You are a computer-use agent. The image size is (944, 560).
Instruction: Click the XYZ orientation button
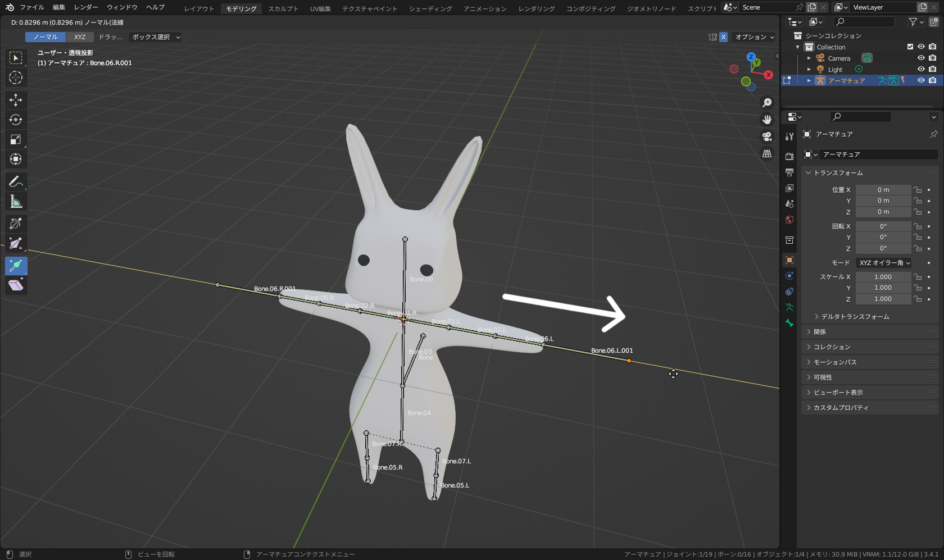(x=80, y=37)
